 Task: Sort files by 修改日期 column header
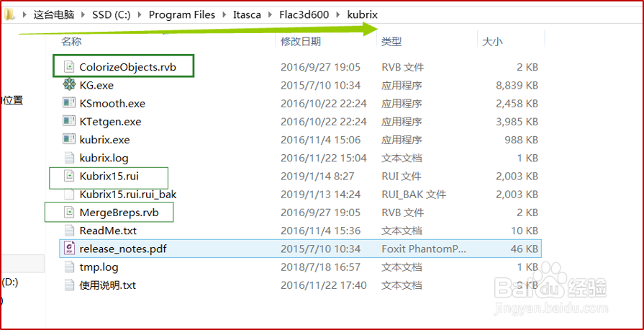pyautogui.click(x=301, y=41)
